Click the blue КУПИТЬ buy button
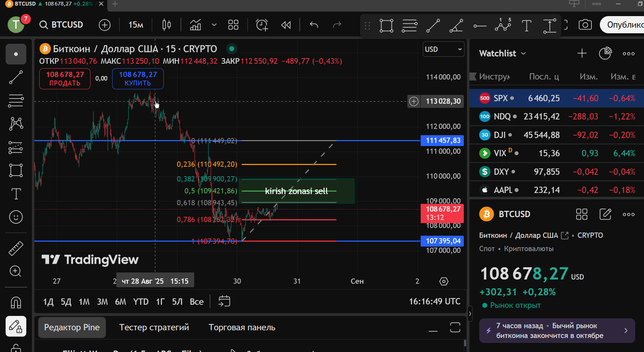 (x=138, y=79)
